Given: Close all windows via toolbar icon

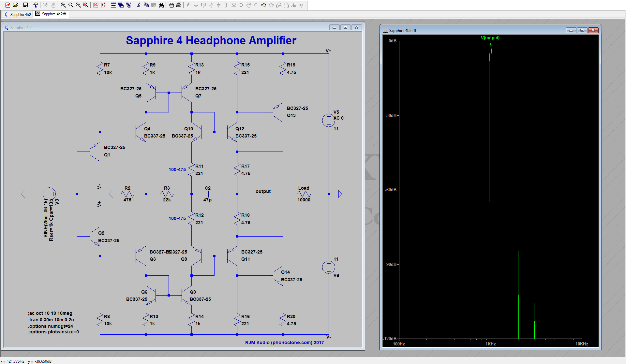Looking at the screenshot, I should click(x=128, y=5).
